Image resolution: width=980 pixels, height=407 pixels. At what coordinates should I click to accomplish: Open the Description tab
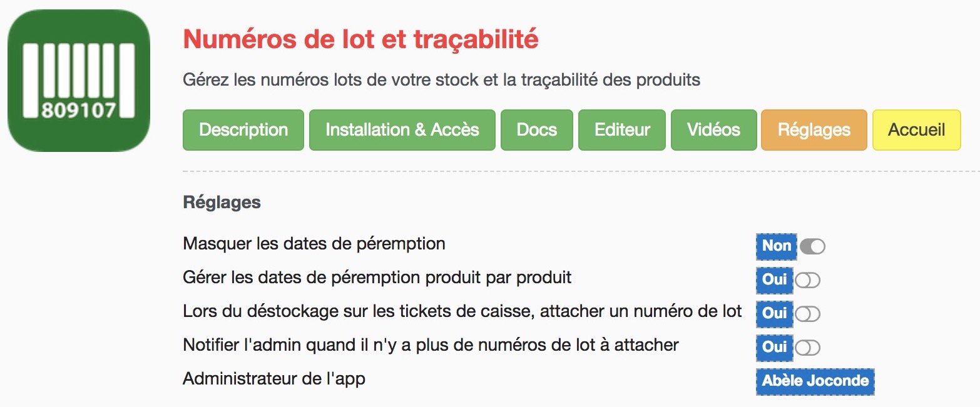[x=243, y=130]
